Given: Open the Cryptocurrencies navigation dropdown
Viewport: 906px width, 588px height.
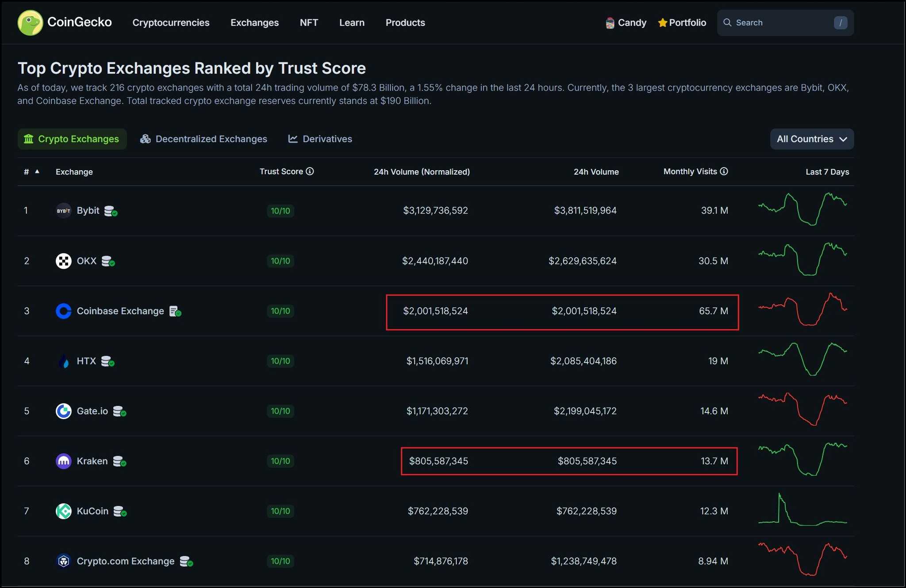Looking at the screenshot, I should pos(171,23).
